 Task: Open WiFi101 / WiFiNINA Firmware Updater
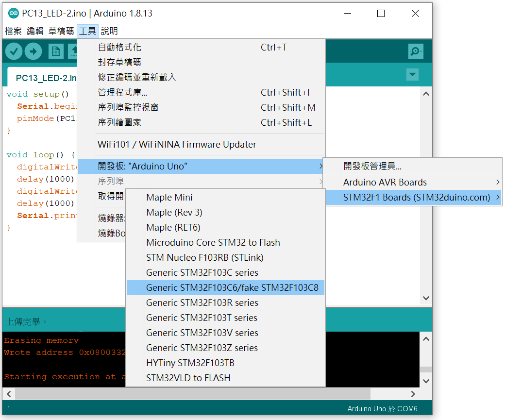(201, 144)
